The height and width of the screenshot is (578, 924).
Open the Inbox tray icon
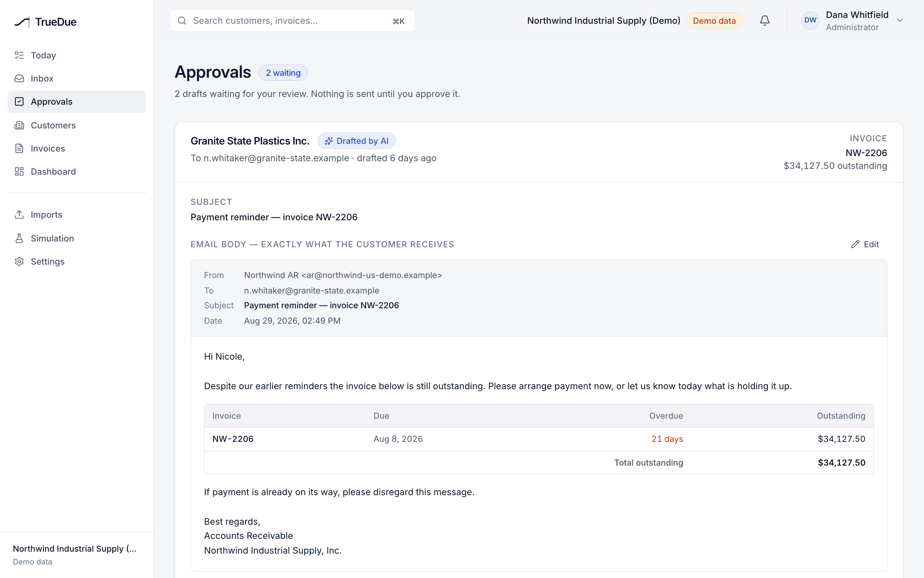[x=19, y=78]
